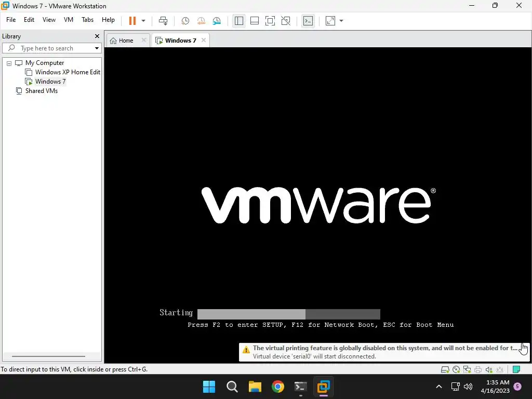Screen dimensions: 532x399
Task: Select My Computer in the library
Action: point(45,63)
